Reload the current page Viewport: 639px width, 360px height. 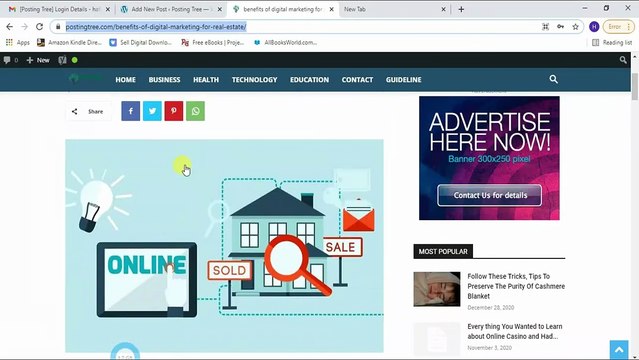coord(40,27)
